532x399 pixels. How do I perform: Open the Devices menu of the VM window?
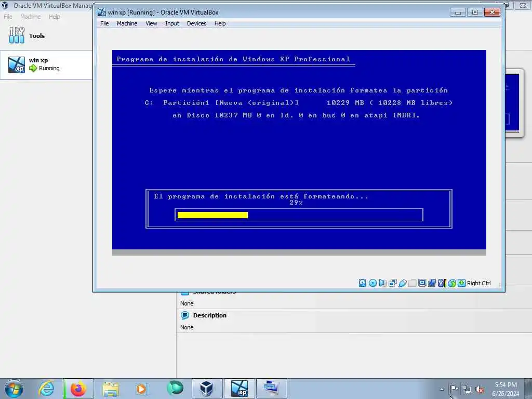pos(197,23)
